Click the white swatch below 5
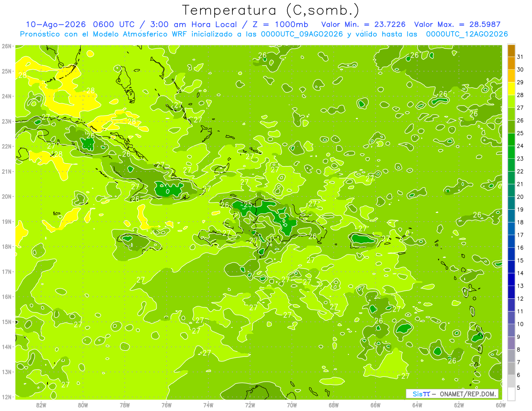 pos(511,393)
